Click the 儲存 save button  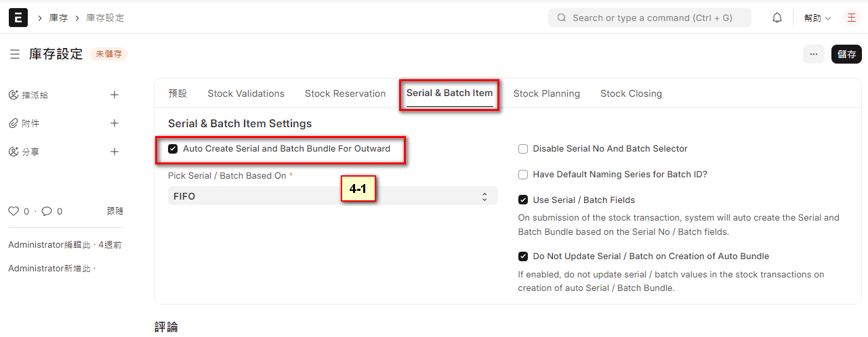point(846,54)
